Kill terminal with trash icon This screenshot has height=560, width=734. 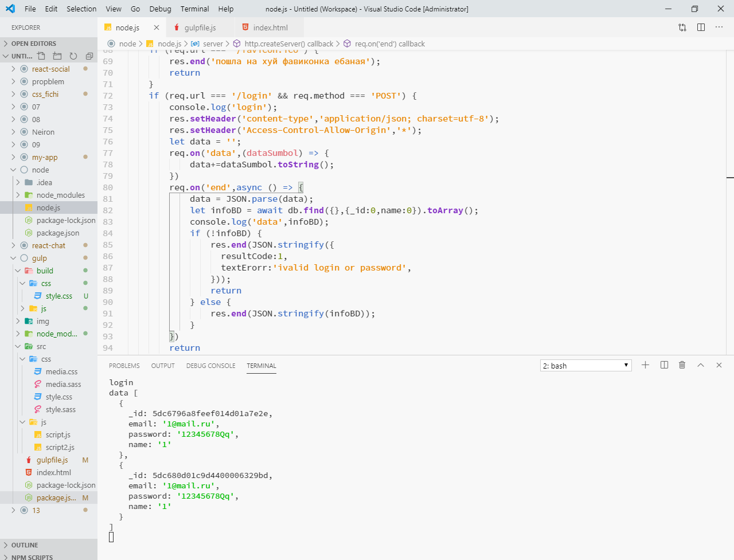click(x=682, y=365)
